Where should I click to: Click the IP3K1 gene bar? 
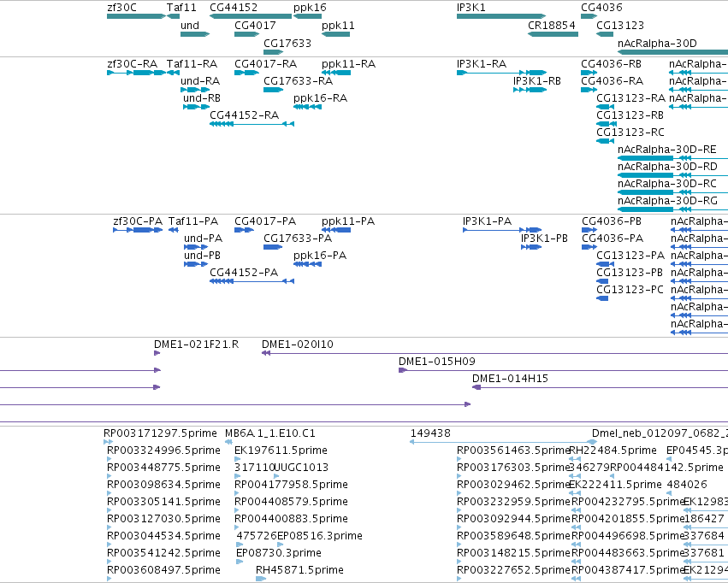click(x=501, y=16)
